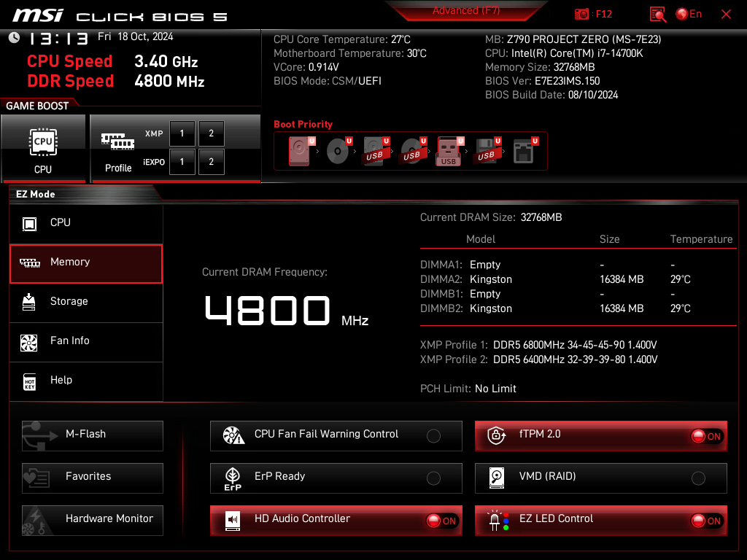Viewport: 747px width, 560px height.
Task: Select the USB hard disk boot device
Action: tap(376, 151)
